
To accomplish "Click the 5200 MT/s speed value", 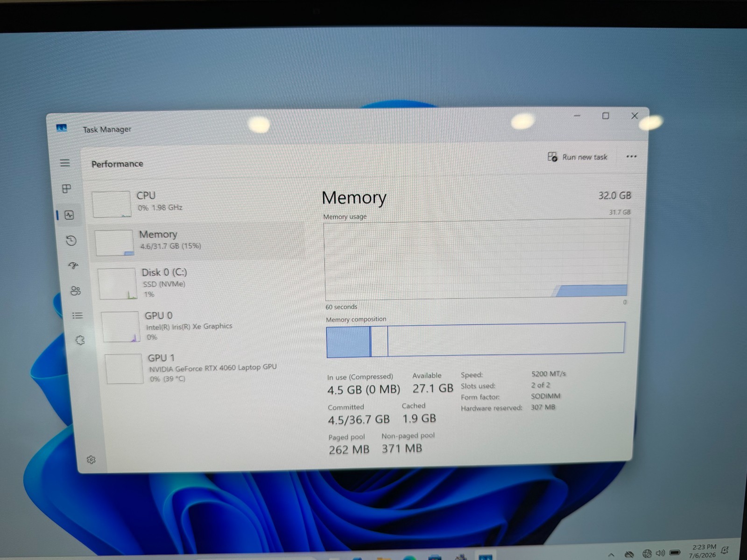I will point(549,374).
